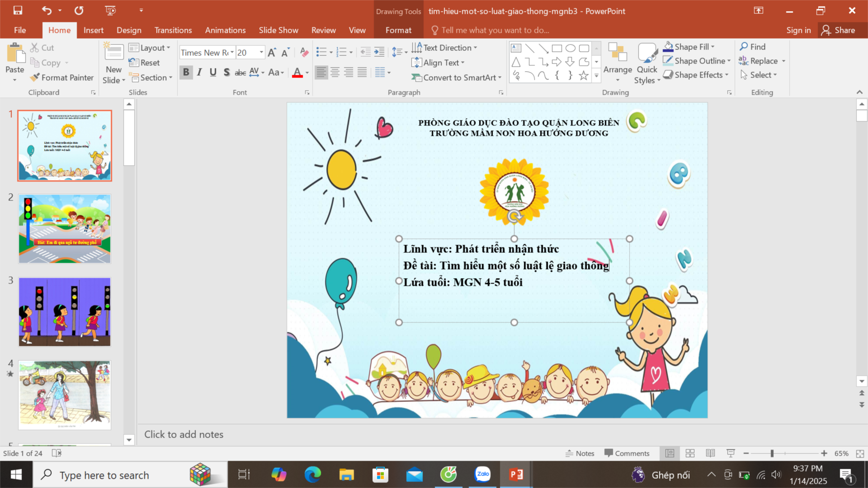Click the Save icon in title bar

tap(18, 11)
